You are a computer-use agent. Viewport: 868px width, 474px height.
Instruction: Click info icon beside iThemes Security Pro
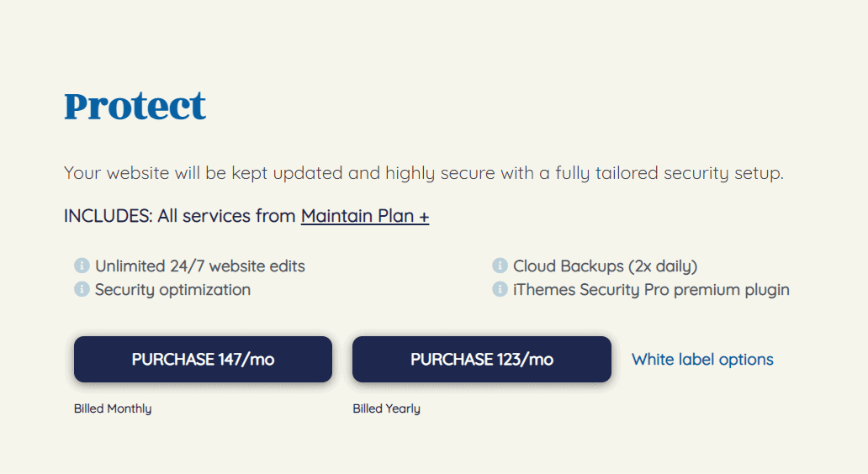[x=500, y=289]
